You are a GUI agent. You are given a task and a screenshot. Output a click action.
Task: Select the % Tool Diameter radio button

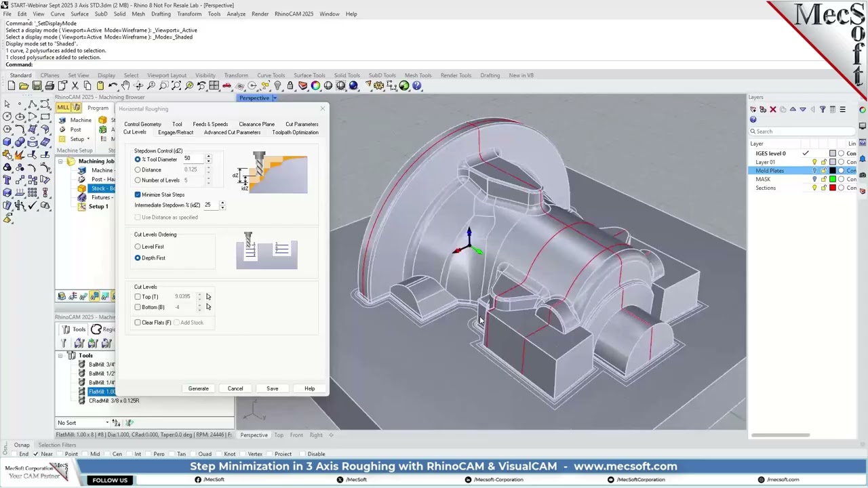tap(138, 159)
